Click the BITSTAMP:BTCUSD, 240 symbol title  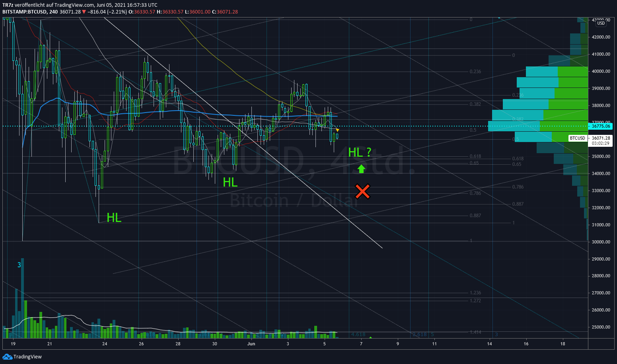(x=30, y=12)
